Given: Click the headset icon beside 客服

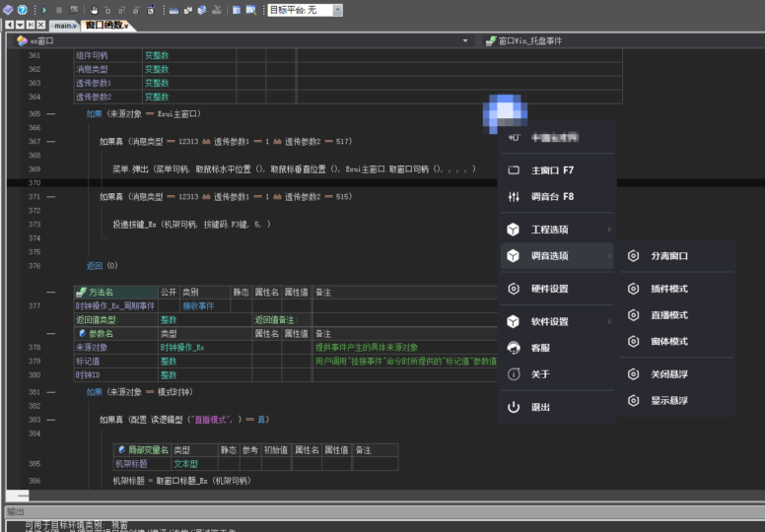Looking at the screenshot, I should (x=513, y=348).
